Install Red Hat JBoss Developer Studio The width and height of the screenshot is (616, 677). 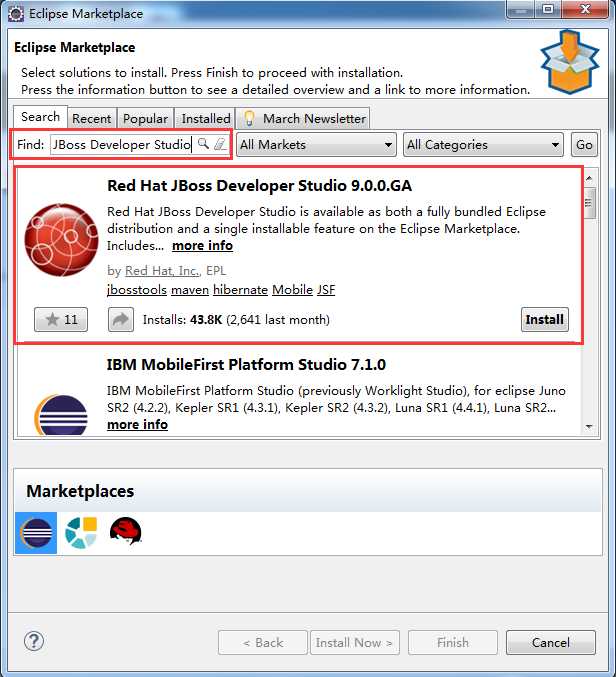[x=545, y=320]
